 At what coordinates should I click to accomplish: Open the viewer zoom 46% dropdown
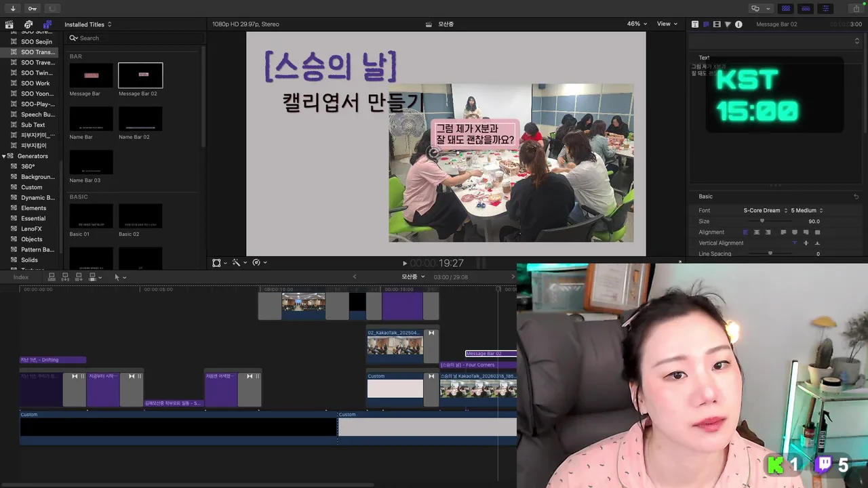[637, 24]
